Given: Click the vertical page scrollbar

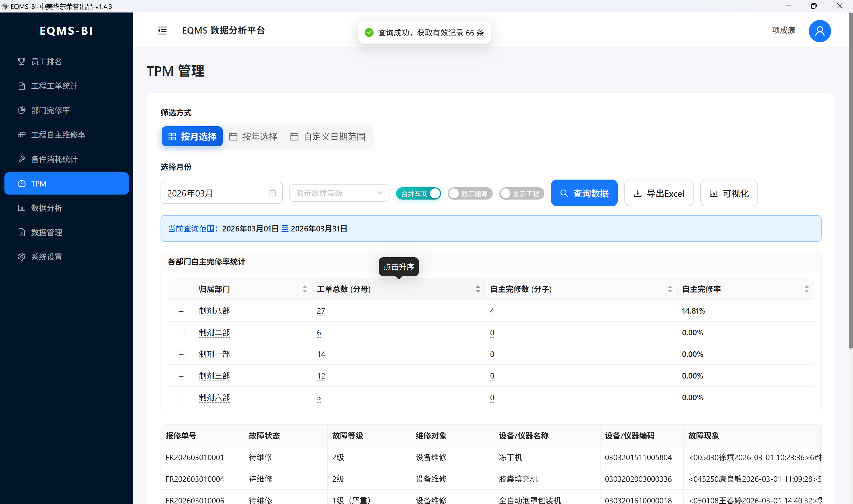Looking at the screenshot, I should coord(850,180).
